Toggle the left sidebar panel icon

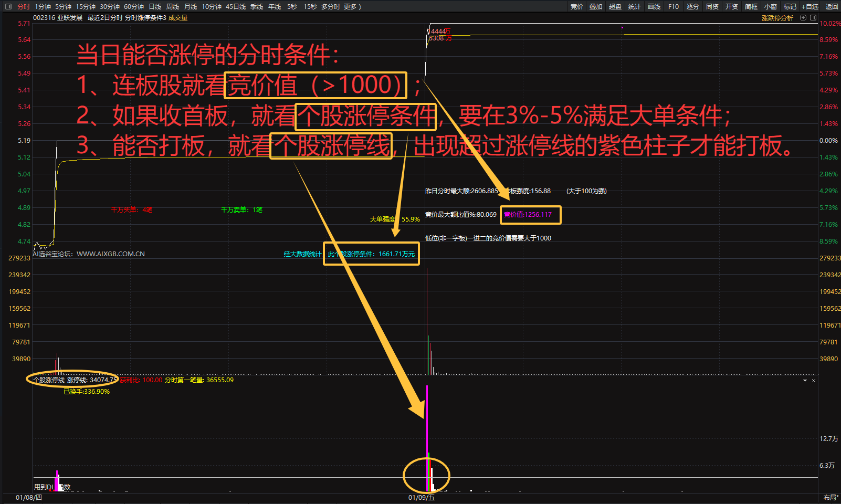tap(8, 6)
